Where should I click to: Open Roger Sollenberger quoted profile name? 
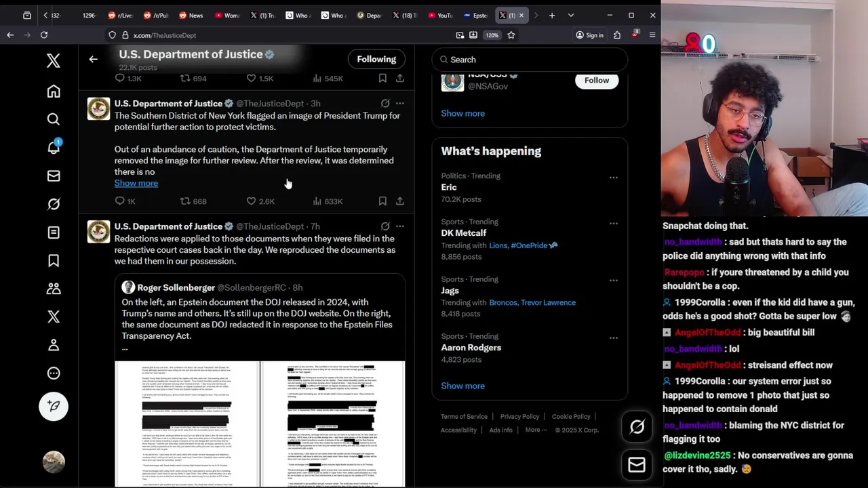tap(176, 287)
